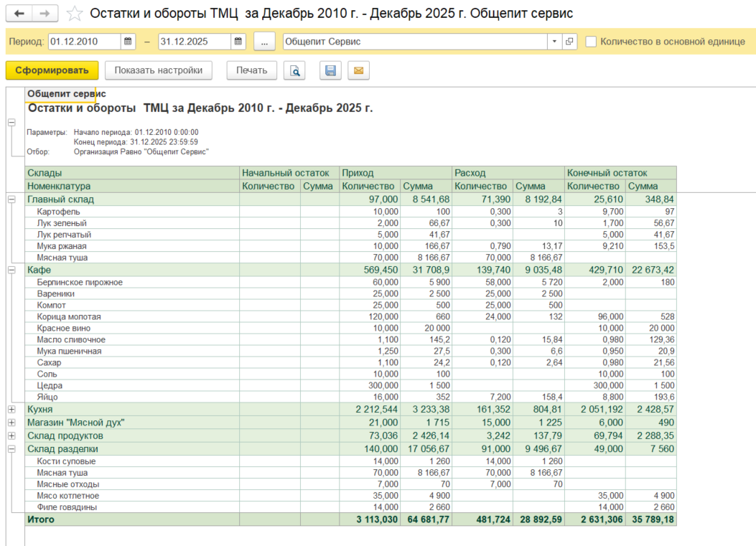This screenshot has width=756, height=546.
Task: Expand the Склад продуктов group
Action: [11, 436]
